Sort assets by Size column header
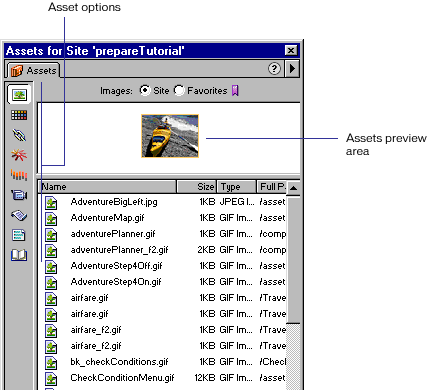Screen dimensions: 428x390 [x=196, y=187]
